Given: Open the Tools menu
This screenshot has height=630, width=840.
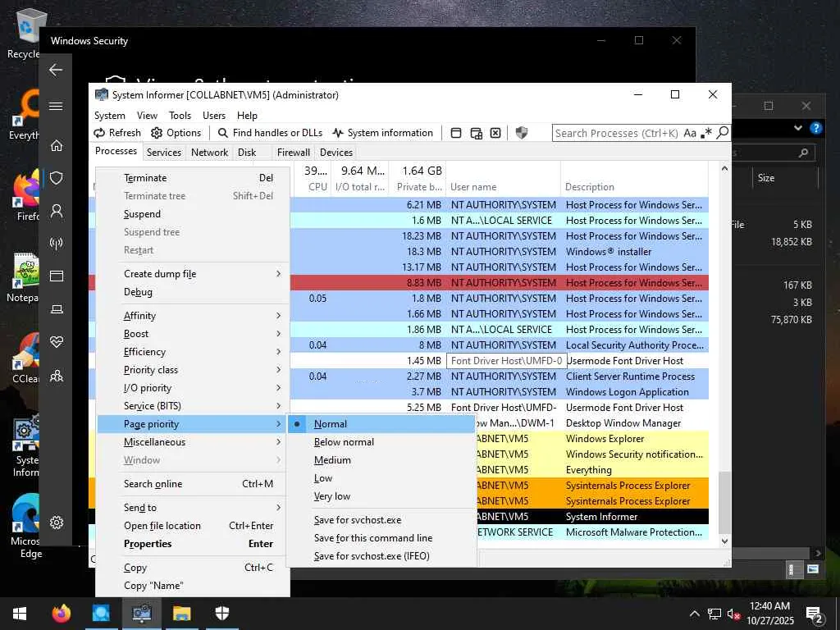Looking at the screenshot, I should 180,115.
